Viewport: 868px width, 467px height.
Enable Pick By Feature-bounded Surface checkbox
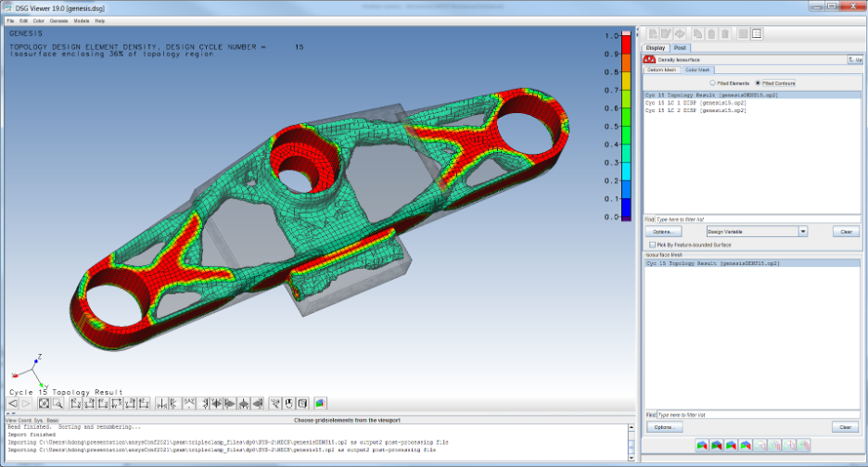653,245
